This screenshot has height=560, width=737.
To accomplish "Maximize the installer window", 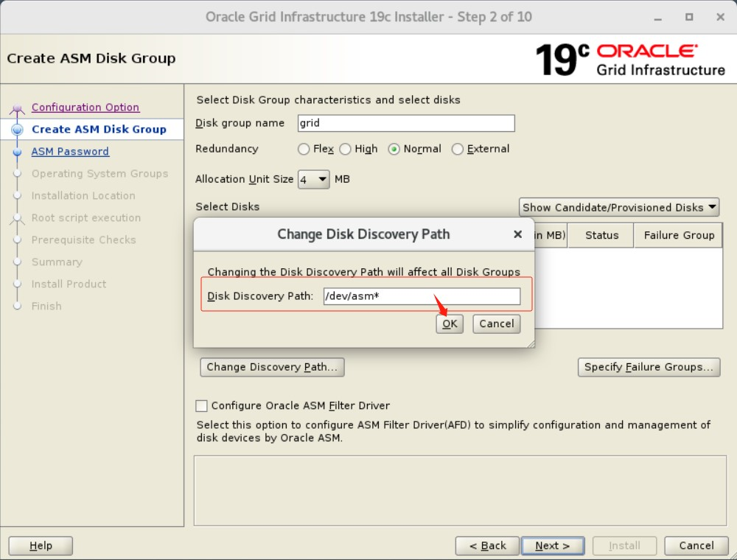I will tap(689, 17).
